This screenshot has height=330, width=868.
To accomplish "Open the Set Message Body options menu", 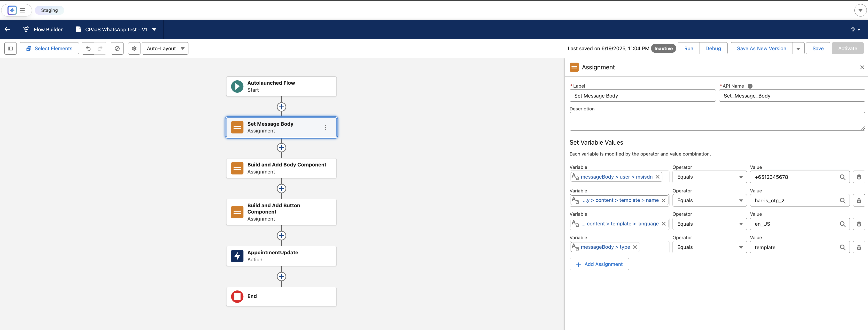I will pos(325,128).
